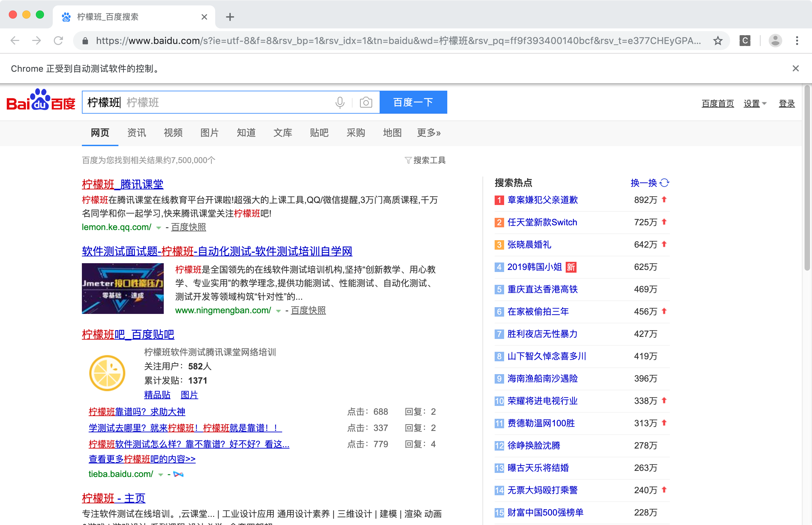The image size is (812, 525).
Task: Click the page vertical scrollbar
Action: pos(807,177)
